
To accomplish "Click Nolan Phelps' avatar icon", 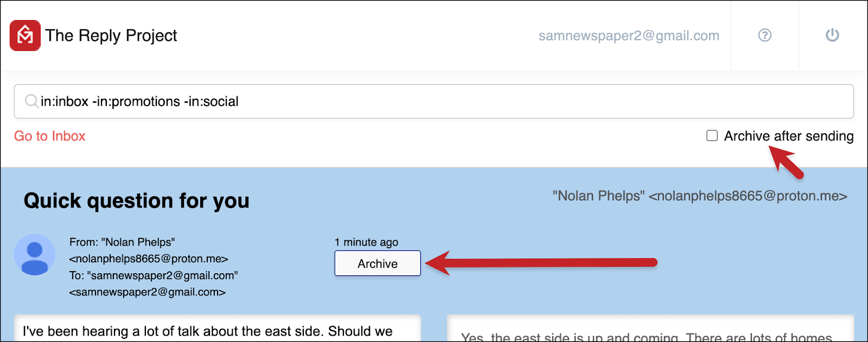I will [x=35, y=255].
